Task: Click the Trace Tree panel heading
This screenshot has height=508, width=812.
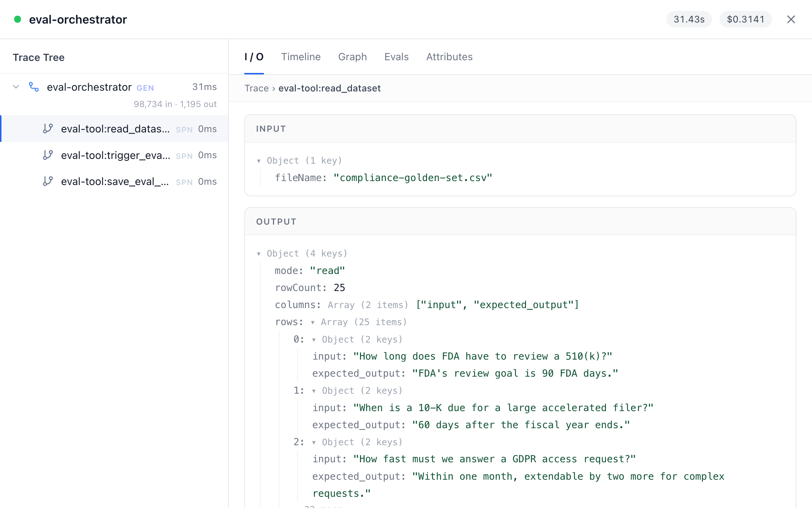Action: tap(39, 57)
